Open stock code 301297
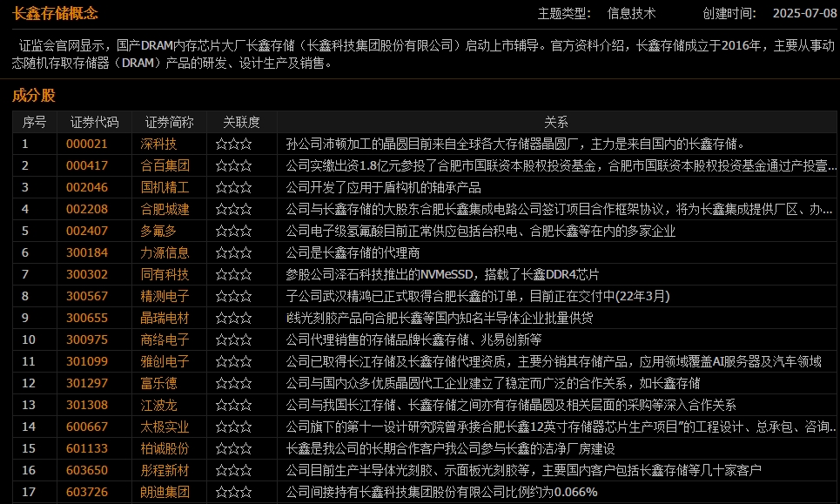 [x=87, y=383]
